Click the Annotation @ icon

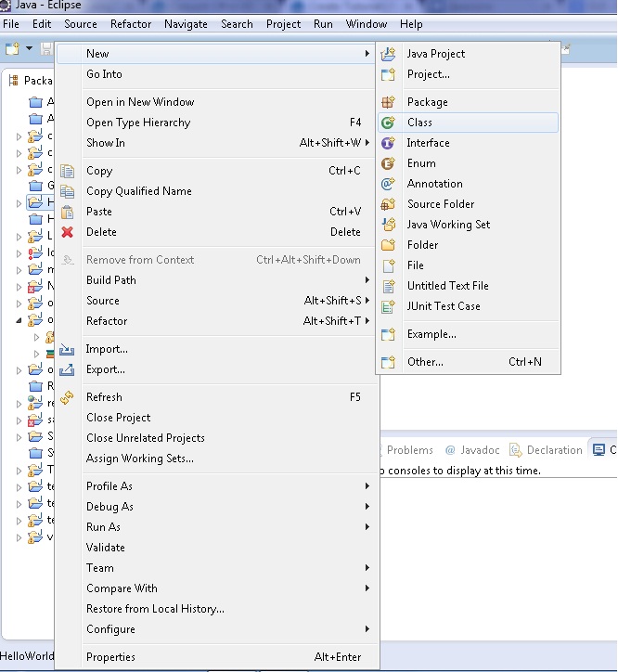388,184
